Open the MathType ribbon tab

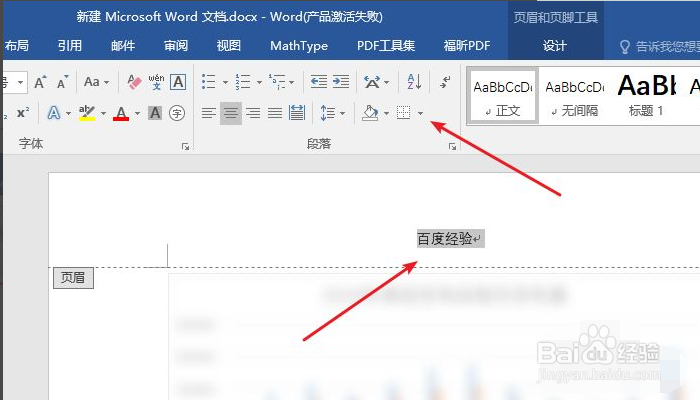(299, 46)
